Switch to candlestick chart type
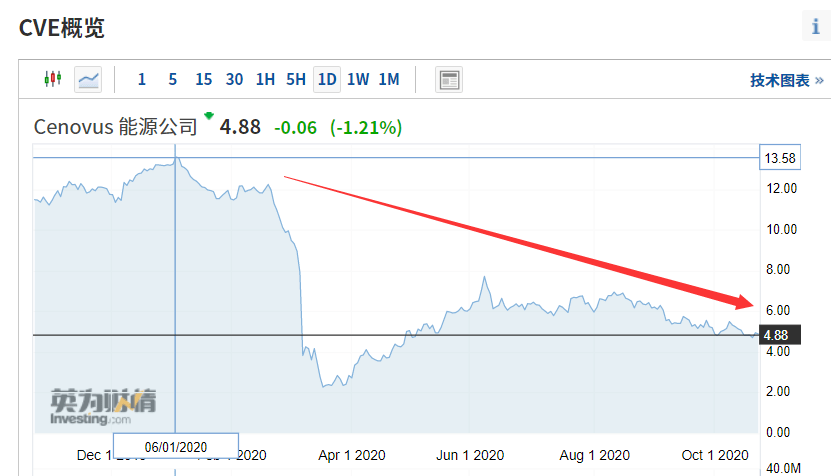 tap(52, 80)
